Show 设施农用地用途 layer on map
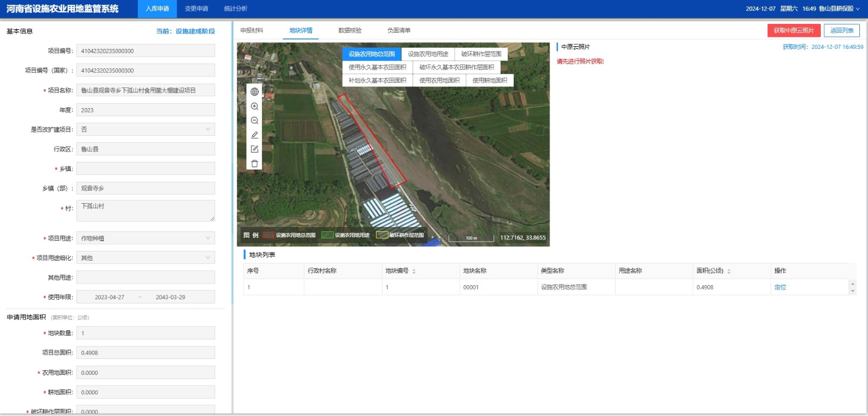868x416 pixels. pyautogui.click(x=428, y=54)
